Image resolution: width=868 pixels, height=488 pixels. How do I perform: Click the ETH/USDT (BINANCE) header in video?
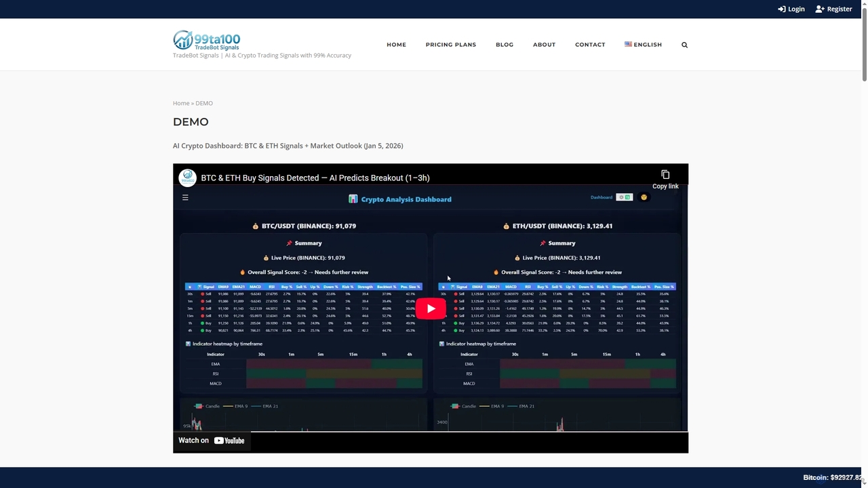click(557, 226)
